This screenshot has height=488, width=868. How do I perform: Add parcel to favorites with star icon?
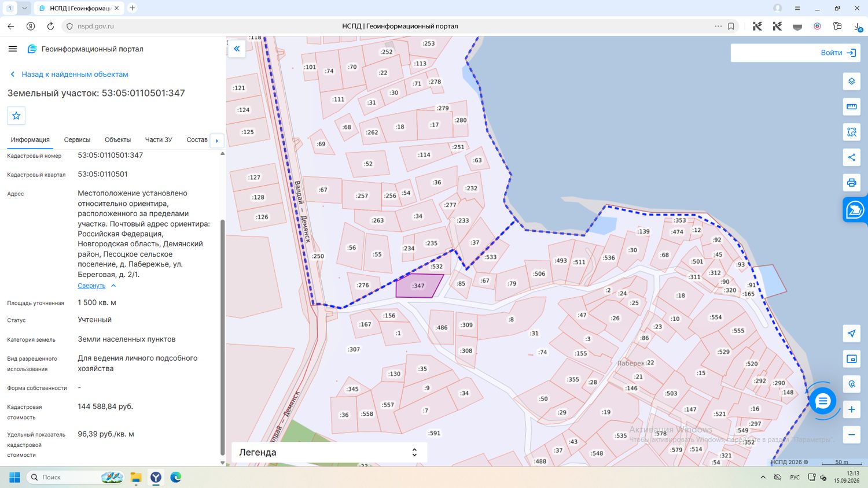click(16, 116)
